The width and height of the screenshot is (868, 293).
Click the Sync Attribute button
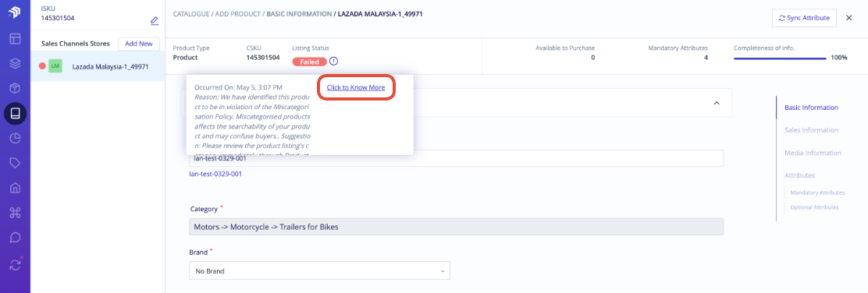pos(804,18)
